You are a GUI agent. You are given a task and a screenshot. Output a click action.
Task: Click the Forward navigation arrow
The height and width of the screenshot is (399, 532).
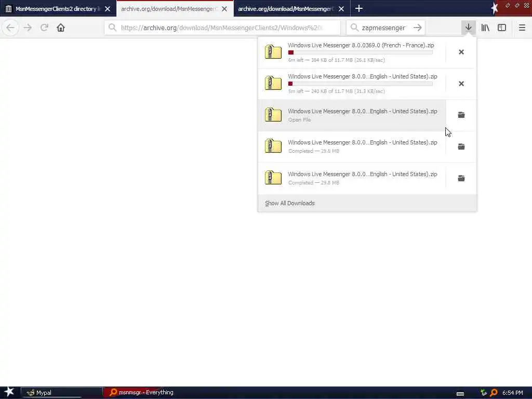28,28
